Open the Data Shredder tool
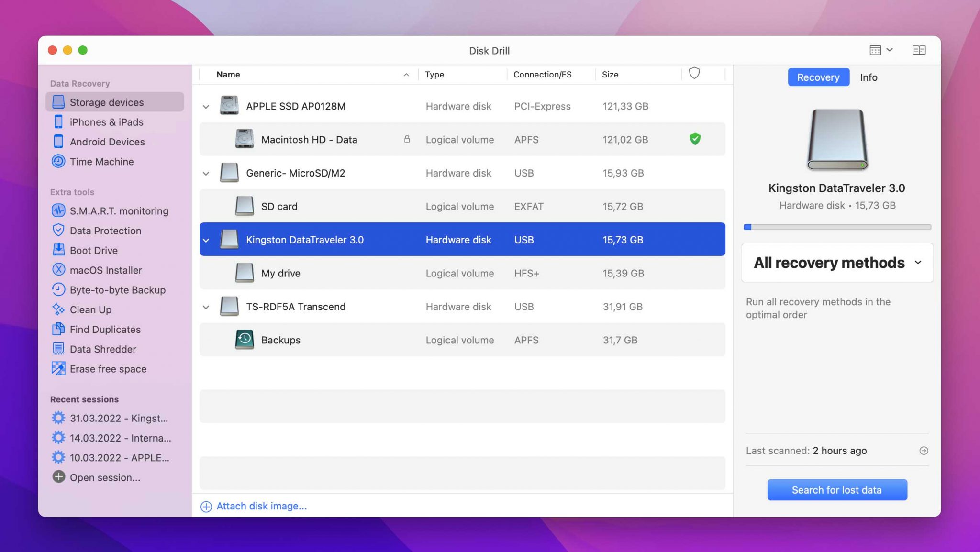Viewport: 980px width, 552px height. (x=102, y=349)
